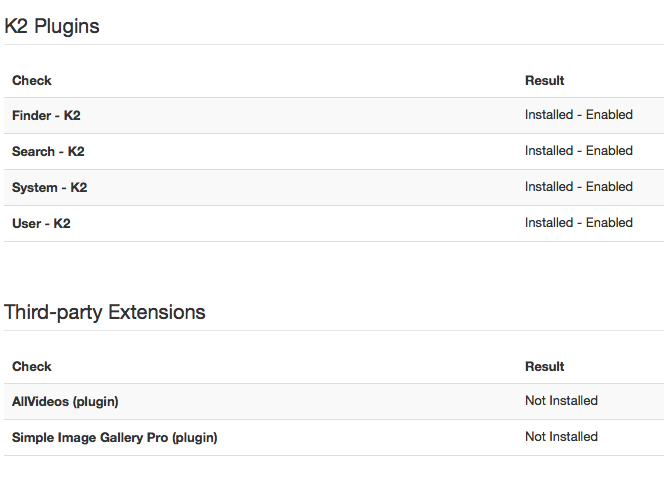
Task: Click the K2 word in Finder - K2
Action: (72, 115)
